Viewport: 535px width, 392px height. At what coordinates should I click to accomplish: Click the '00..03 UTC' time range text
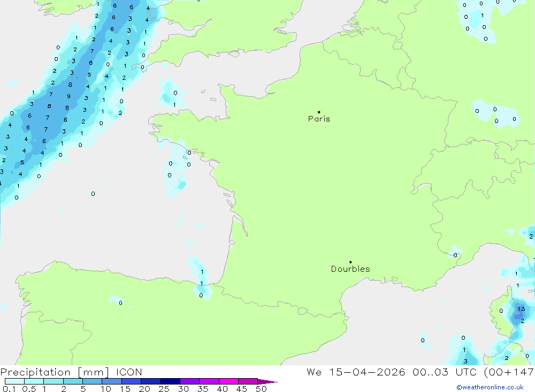[445, 372]
